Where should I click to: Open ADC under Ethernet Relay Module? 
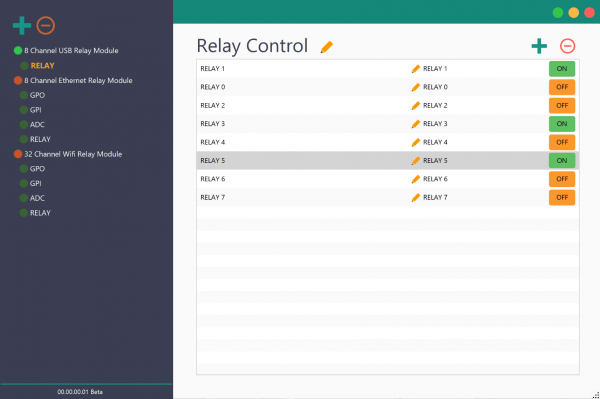point(37,124)
